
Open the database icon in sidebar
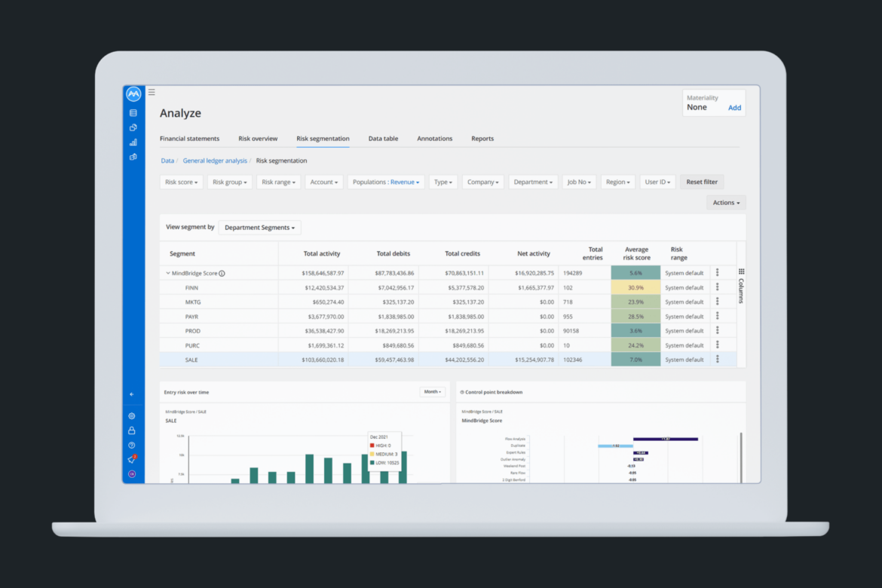click(x=133, y=113)
